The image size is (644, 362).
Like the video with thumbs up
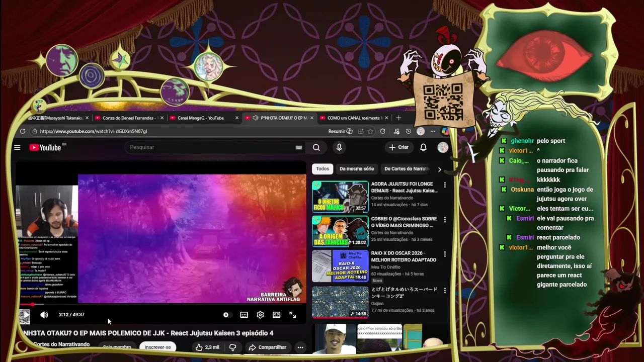click(208, 347)
